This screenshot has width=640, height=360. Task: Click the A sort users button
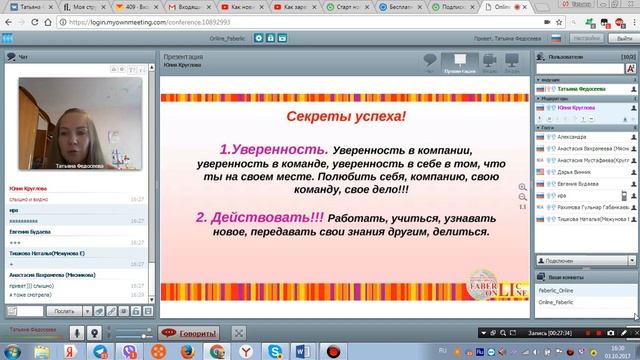tap(631, 69)
